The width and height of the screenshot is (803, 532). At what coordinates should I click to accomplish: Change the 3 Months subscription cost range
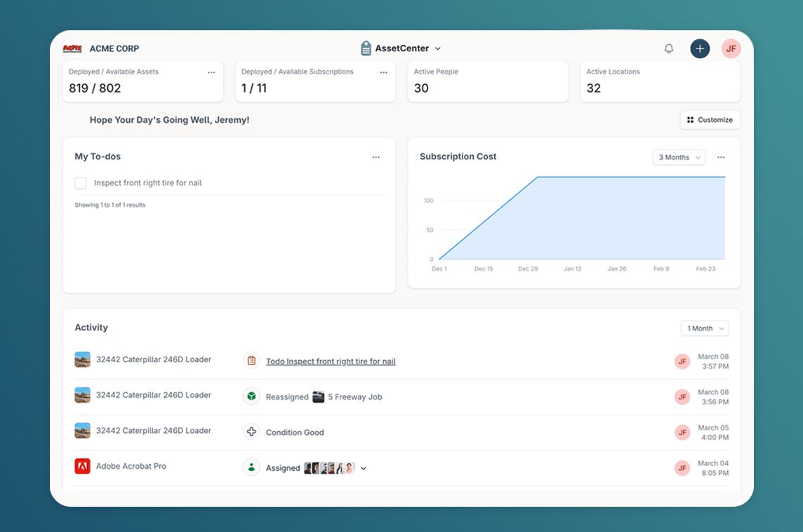679,157
